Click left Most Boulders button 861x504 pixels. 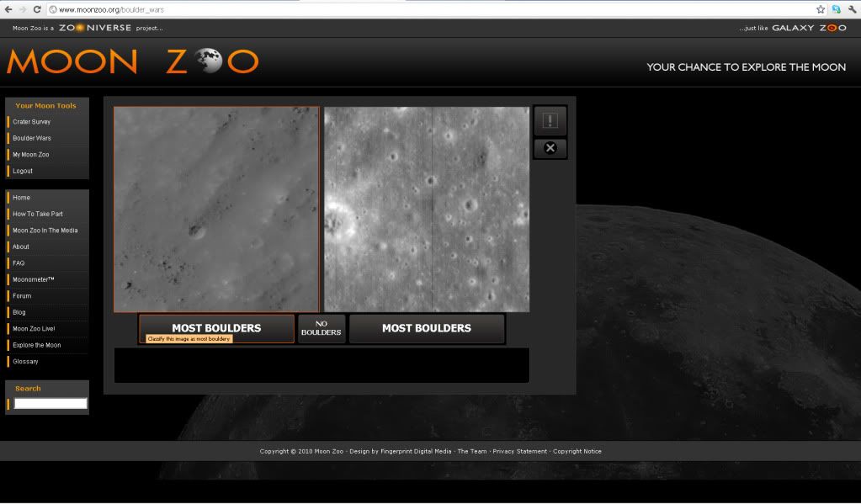216,328
